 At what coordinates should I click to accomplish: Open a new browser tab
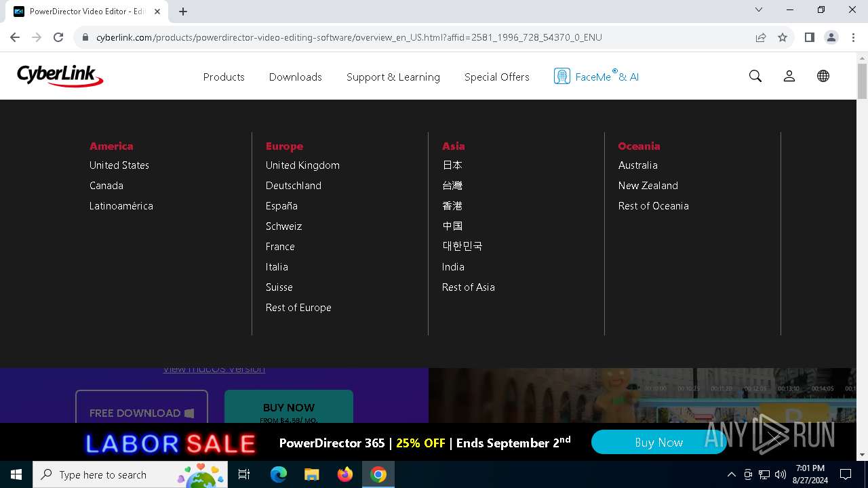(x=183, y=11)
